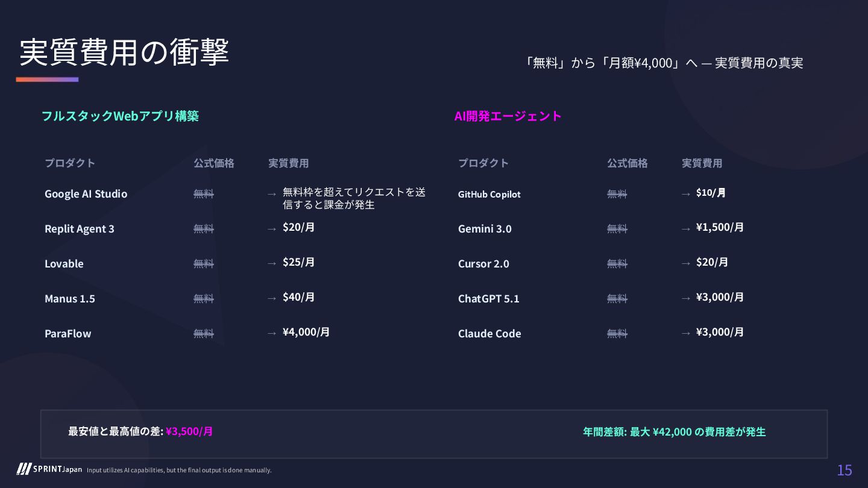
Task: Click the ¥3,000/月 cost for Claude Code
Action: tap(720, 332)
